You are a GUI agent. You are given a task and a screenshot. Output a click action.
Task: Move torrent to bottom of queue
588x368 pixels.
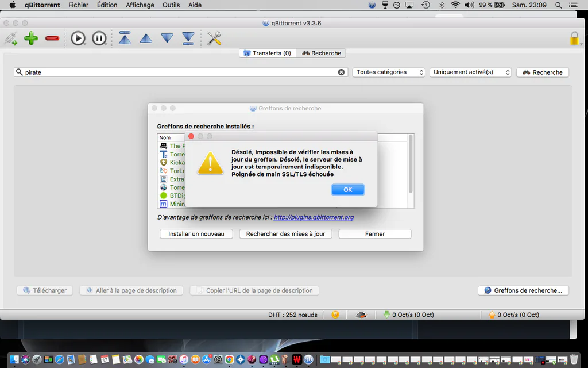[x=188, y=39]
